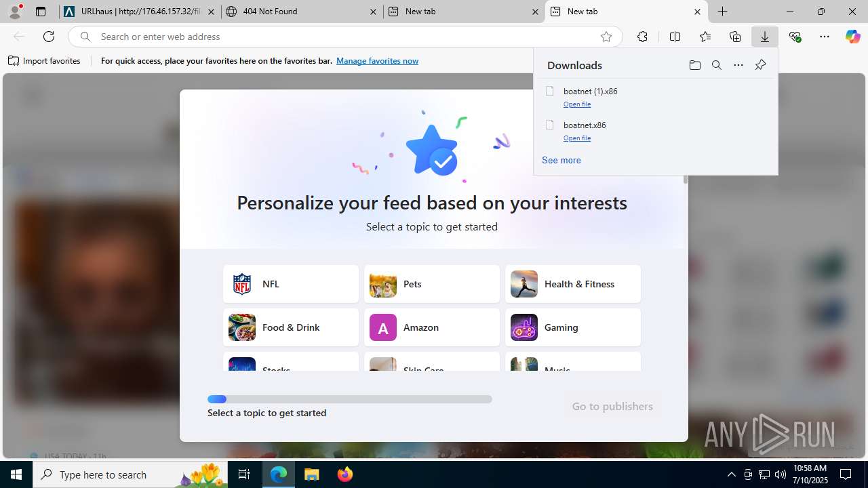Add this page to favorites star icon
The width and height of the screenshot is (868, 488).
click(x=606, y=37)
